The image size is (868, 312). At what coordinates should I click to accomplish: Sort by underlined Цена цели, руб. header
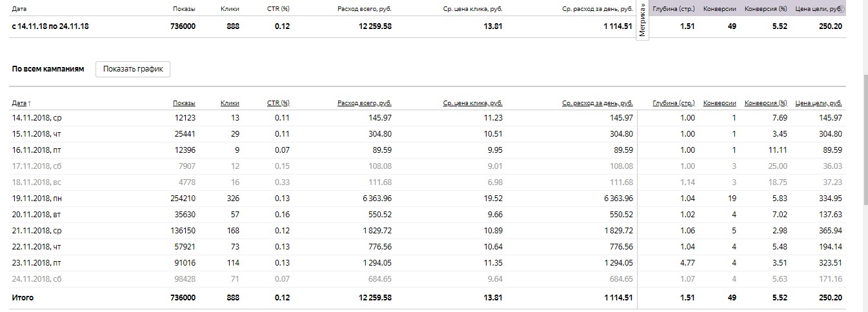[x=819, y=103]
